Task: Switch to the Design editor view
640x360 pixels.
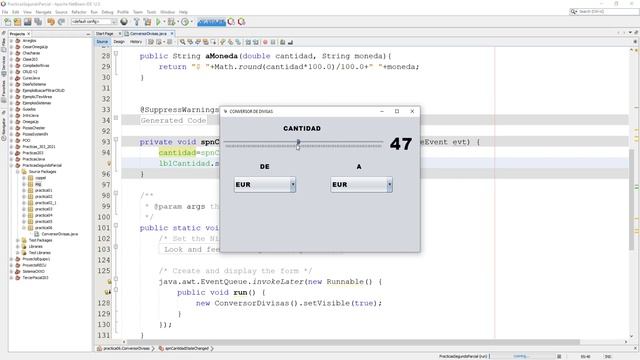Action: pos(119,42)
